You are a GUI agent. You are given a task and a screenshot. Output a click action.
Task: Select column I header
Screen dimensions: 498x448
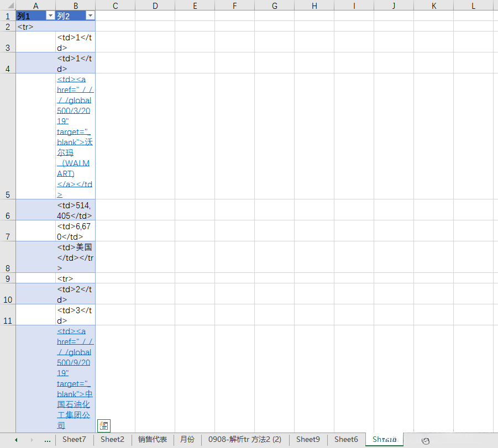pos(354,6)
